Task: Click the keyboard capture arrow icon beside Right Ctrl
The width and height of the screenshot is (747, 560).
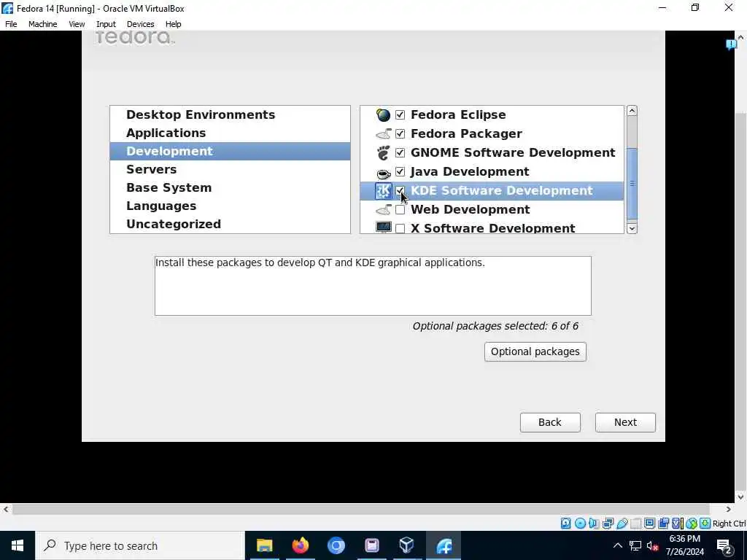Action: click(x=705, y=524)
